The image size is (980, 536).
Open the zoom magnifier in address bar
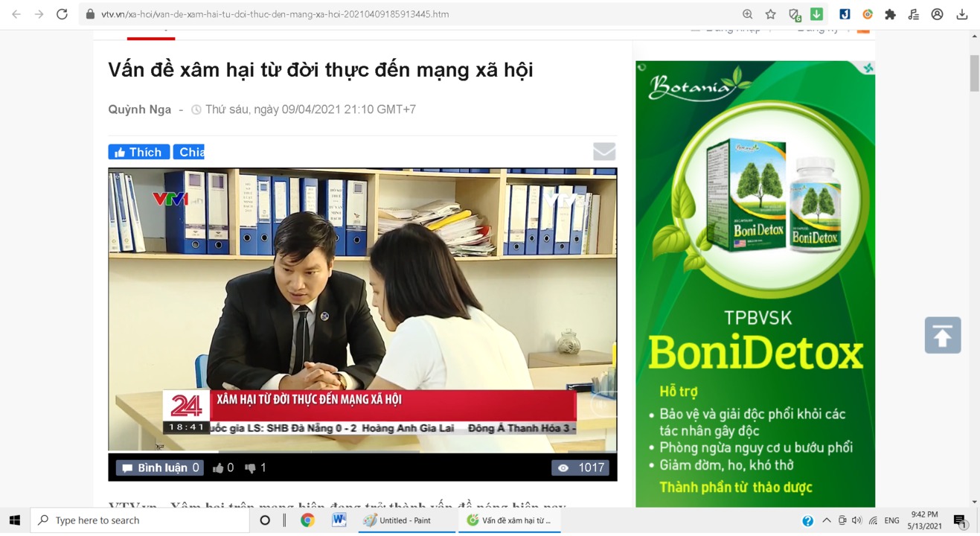click(x=747, y=14)
